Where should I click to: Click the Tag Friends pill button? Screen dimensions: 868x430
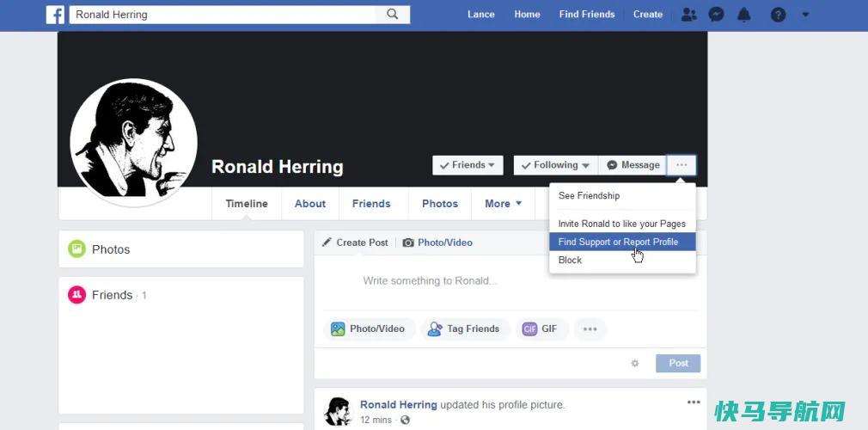click(464, 329)
